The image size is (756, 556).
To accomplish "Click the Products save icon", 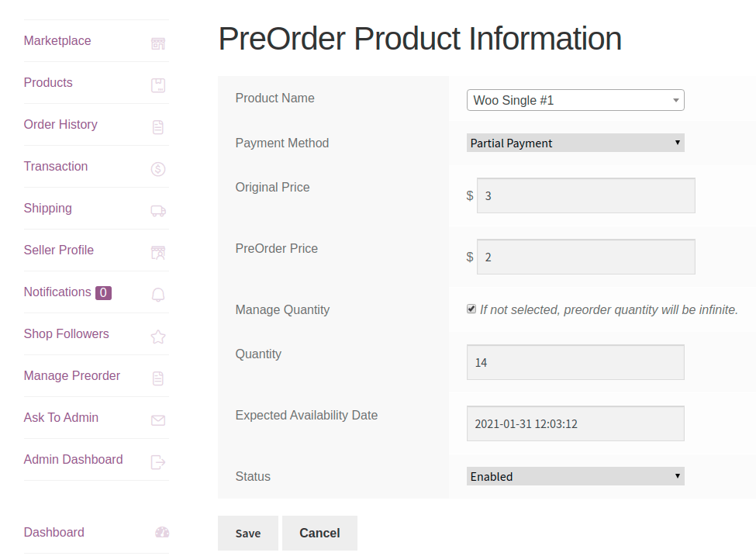I will 158,85.
